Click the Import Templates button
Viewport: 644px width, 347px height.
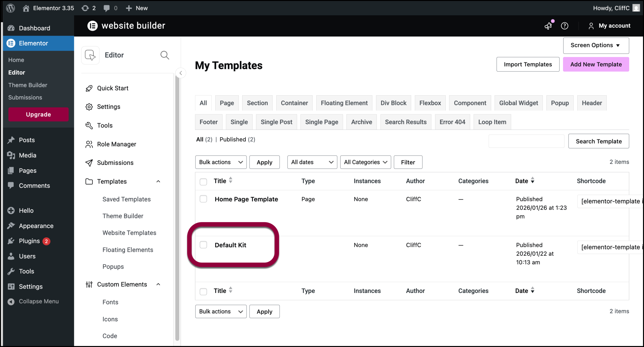tap(528, 64)
